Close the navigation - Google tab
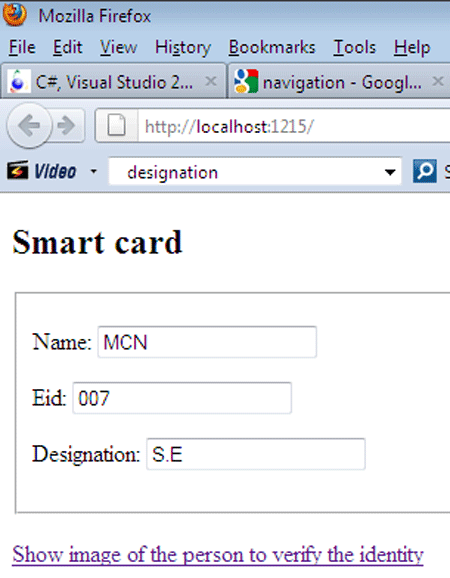 point(438,81)
